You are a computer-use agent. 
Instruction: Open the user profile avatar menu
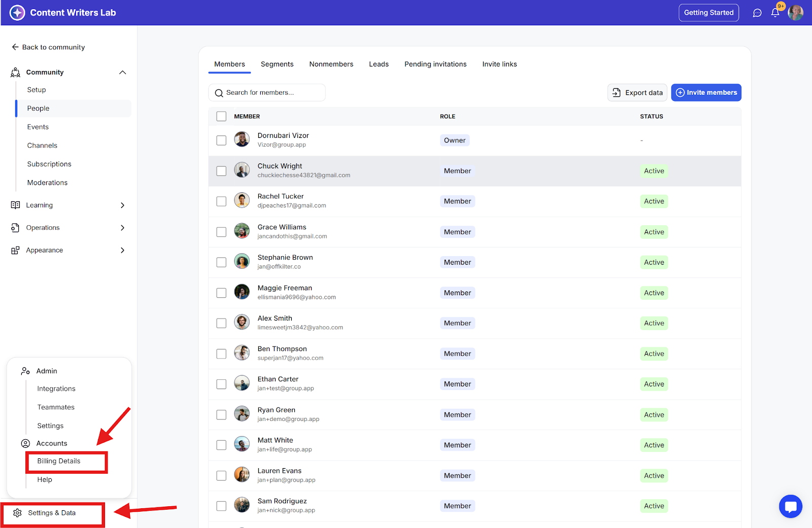tap(795, 13)
